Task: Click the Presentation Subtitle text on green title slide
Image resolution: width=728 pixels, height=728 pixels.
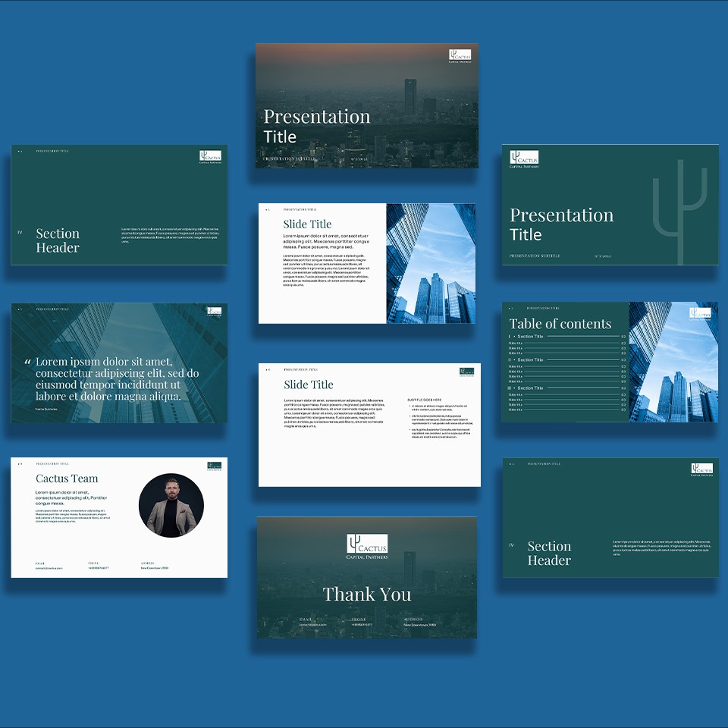Action: tap(535, 256)
